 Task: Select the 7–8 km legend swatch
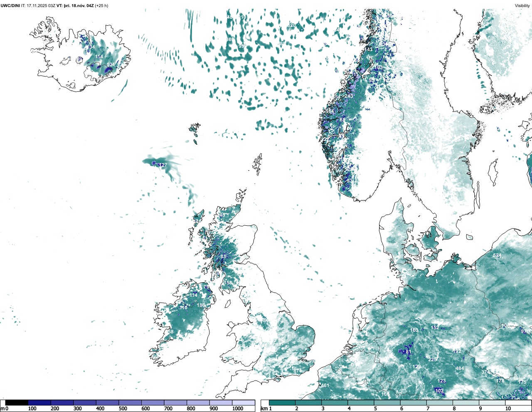440,402
